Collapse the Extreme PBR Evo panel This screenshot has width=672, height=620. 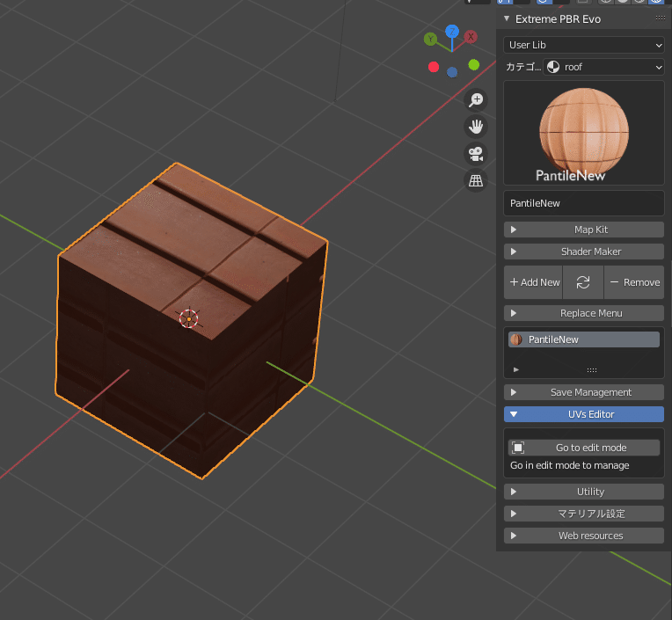coord(507,18)
